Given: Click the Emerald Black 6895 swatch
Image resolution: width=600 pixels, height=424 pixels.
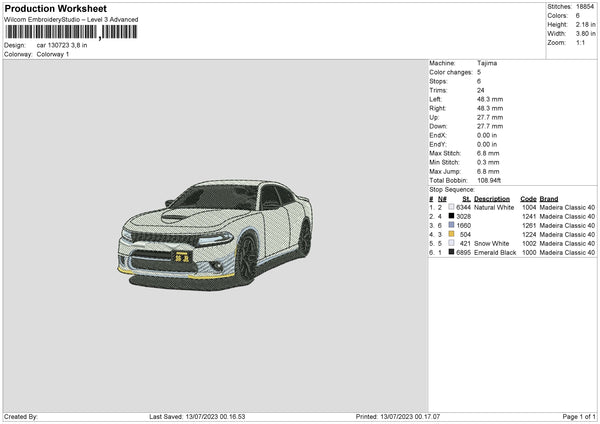Looking at the screenshot, I should [x=452, y=252].
